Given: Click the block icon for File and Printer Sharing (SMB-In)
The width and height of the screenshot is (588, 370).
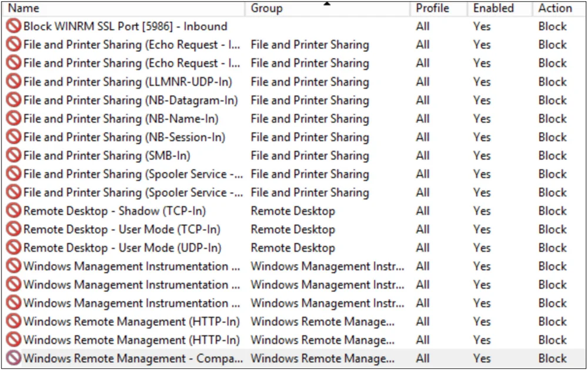Looking at the screenshot, I should [x=14, y=155].
